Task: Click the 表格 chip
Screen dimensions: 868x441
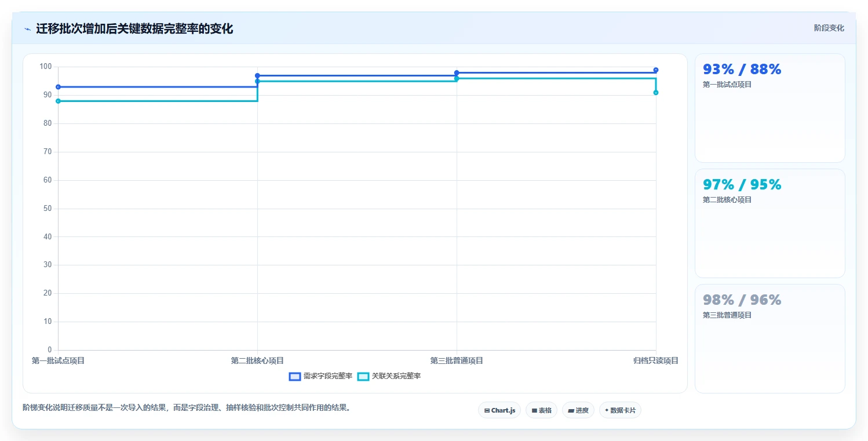Action: (x=541, y=410)
